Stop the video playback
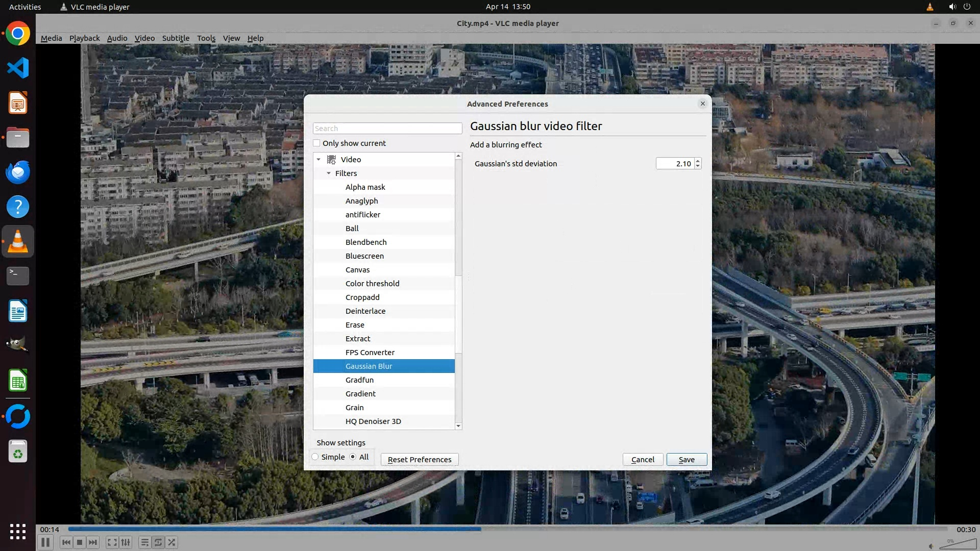Screen dimensions: 980x551 point(80,542)
